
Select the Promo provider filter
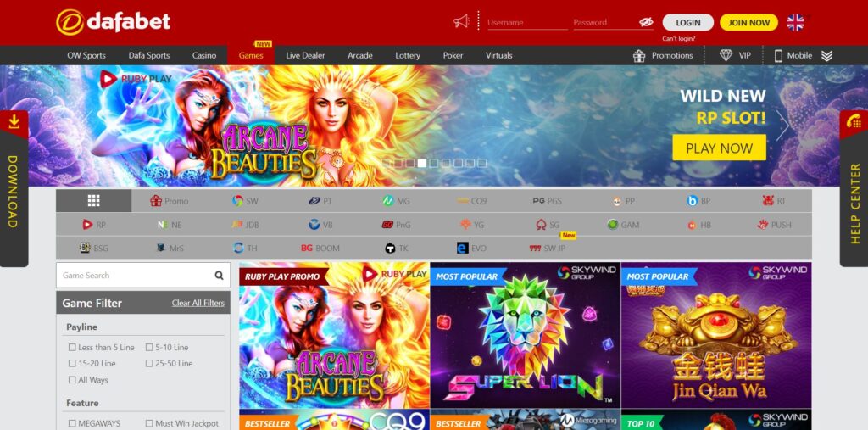[170, 201]
